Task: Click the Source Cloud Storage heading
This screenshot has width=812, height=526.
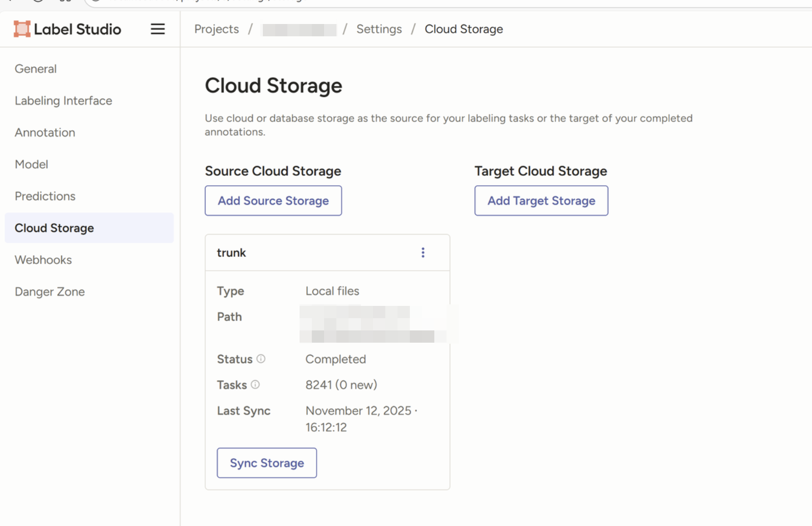Action: click(x=273, y=171)
